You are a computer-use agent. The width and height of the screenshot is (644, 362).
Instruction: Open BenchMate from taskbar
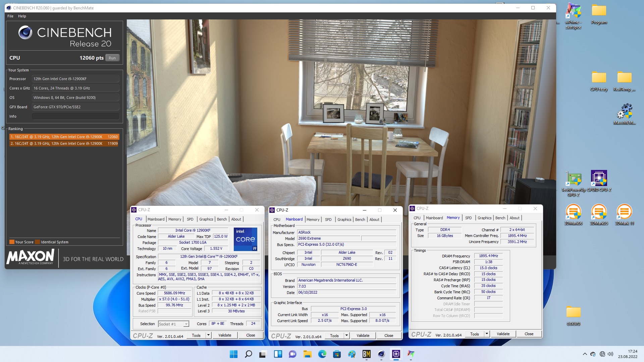click(x=366, y=354)
